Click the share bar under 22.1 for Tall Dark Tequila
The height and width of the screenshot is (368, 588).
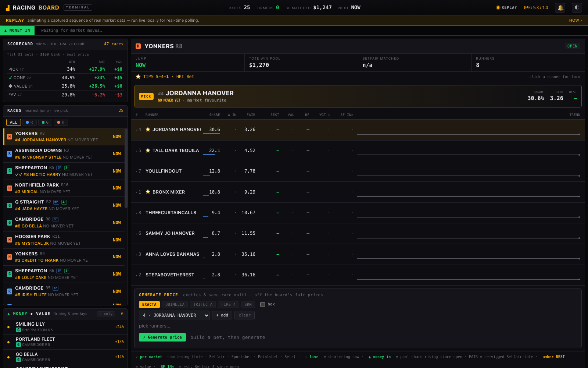[x=209, y=155]
